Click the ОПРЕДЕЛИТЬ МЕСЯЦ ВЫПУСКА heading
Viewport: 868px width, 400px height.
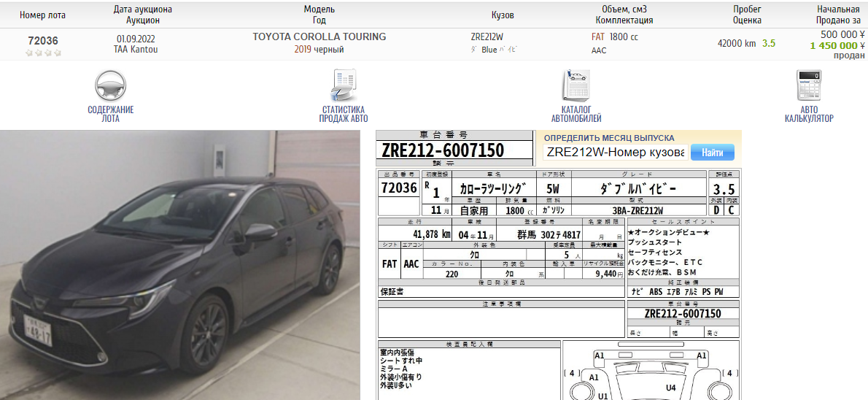(x=609, y=138)
